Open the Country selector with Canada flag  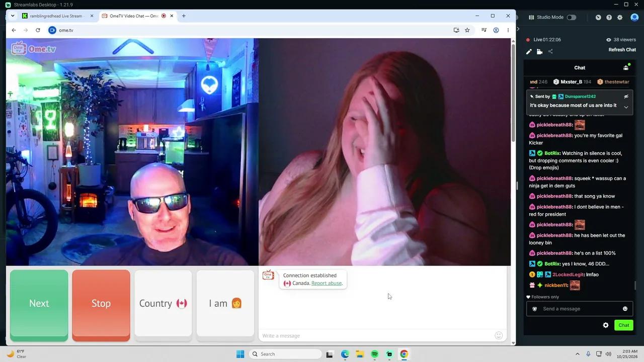(x=163, y=303)
